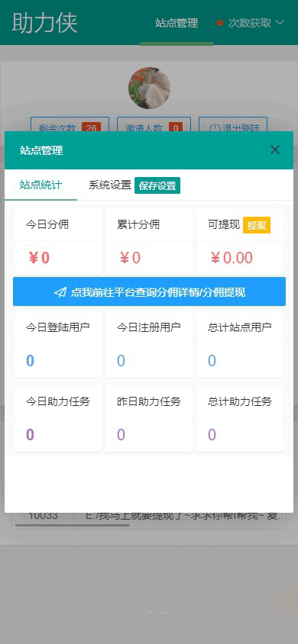The image size is (298, 644).
Task: Click the 总计站点用户 statistic card
Action: tap(240, 344)
